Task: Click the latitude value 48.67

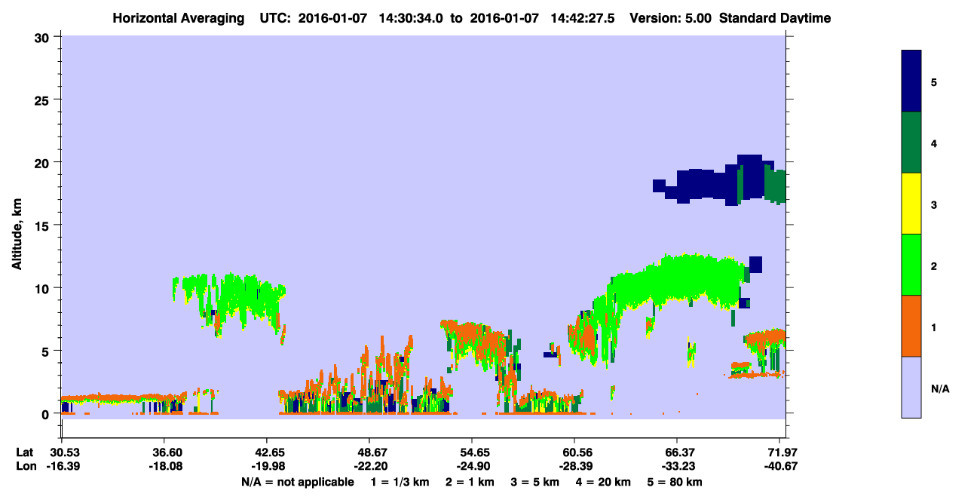Action: [x=369, y=452]
